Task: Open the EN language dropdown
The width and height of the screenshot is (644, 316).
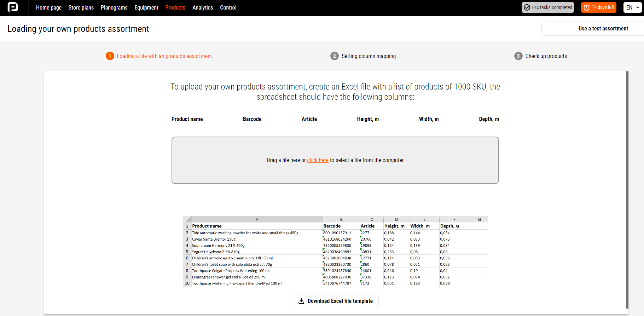Action: click(x=632, y=7)
